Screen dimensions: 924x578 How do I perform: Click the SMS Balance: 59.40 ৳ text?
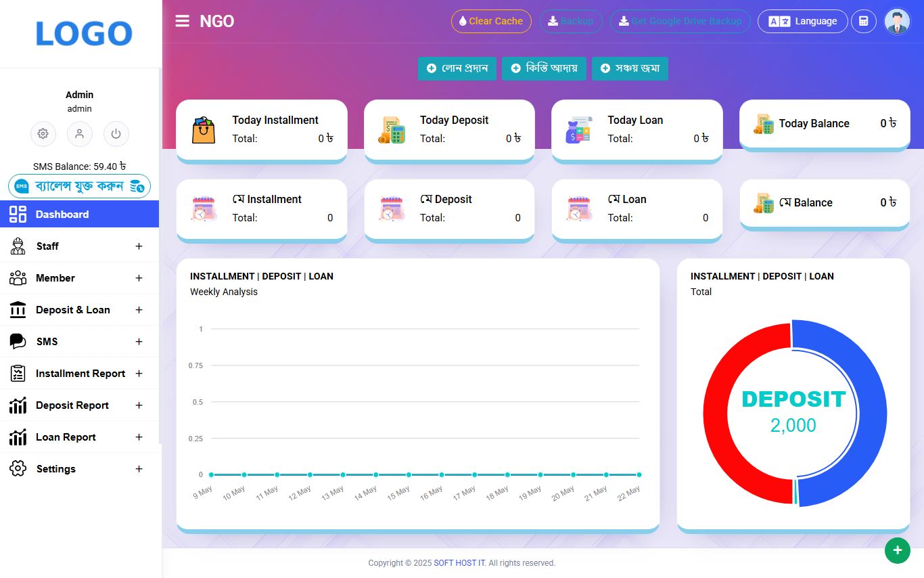click(79, 166)
